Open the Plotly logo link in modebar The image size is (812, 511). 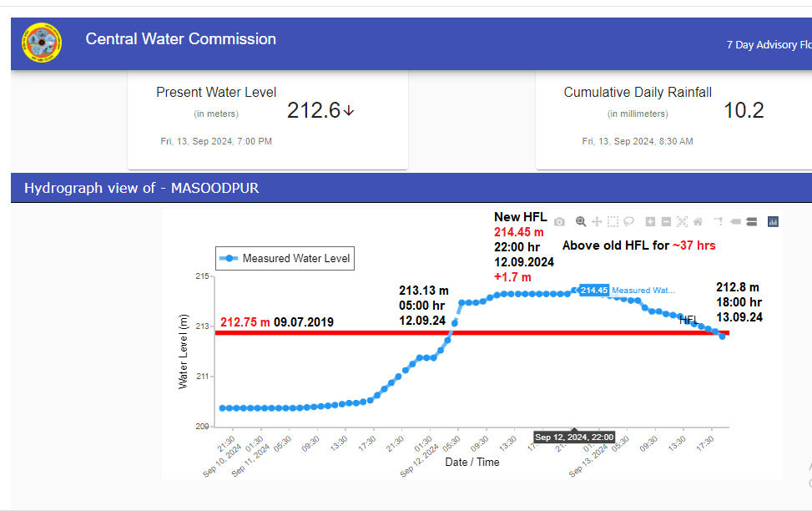pos(773,222)
